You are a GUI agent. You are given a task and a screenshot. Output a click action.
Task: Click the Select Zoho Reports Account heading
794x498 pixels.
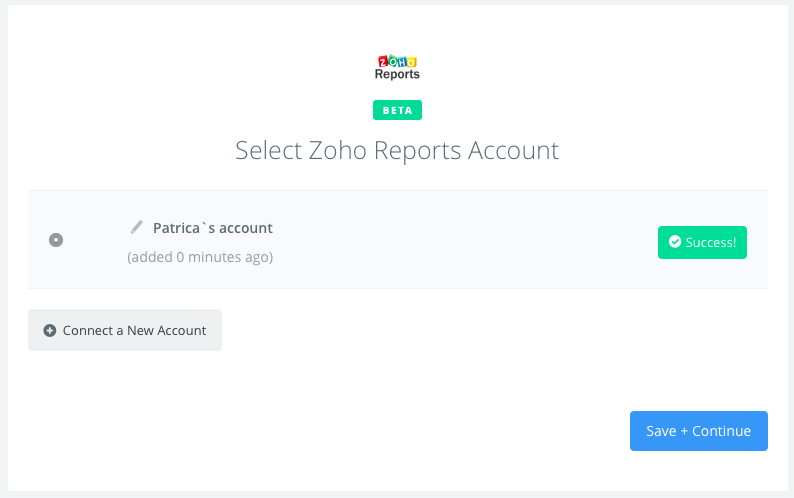[397, 151]
